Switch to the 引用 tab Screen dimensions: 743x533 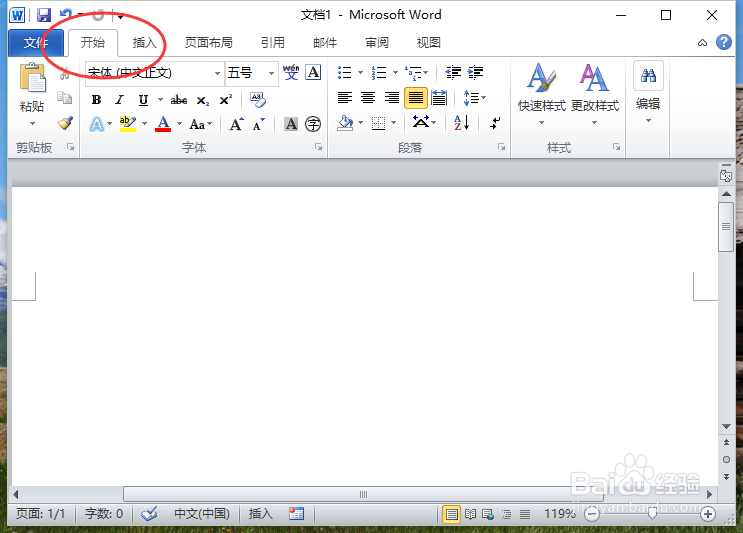272,43
